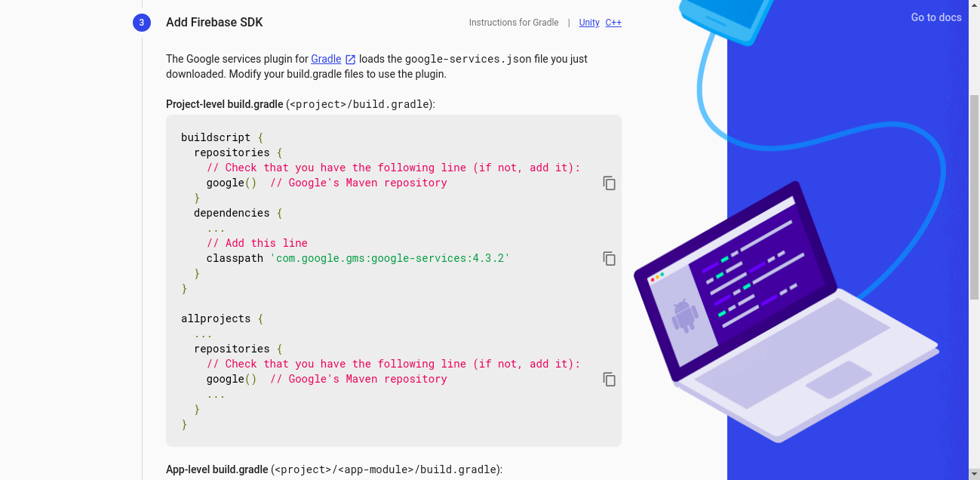980x480 pixels.
Task: Click the '// Add this line' comment
Action: [x=257, y=243]
